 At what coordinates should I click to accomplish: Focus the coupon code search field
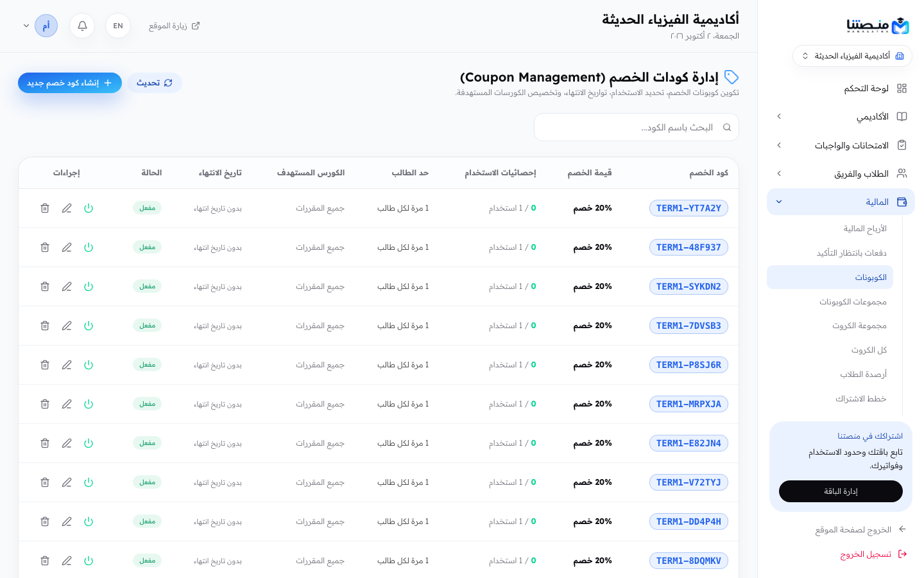637,127
